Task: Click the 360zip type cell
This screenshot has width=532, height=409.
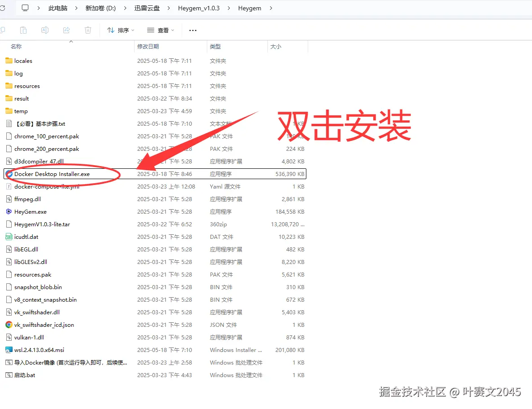Action: point(218,224)
